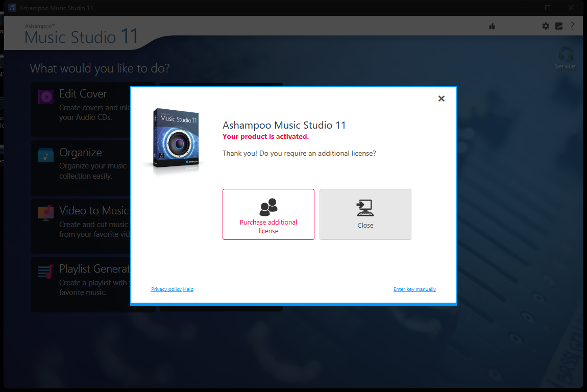587x392 pixels.
Task: Open settings via the gear icon
Action: coord(546,26)
